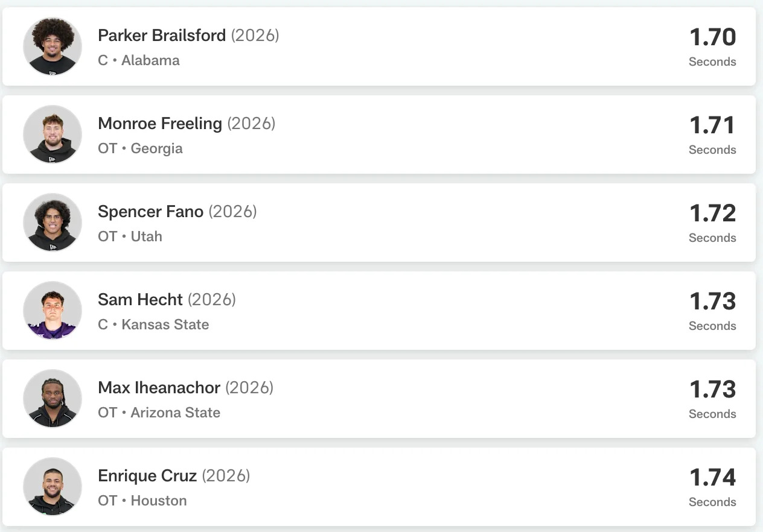Click Max Iheanachor's headshot photo
This screenshot has width=763, height=532.
53,399
